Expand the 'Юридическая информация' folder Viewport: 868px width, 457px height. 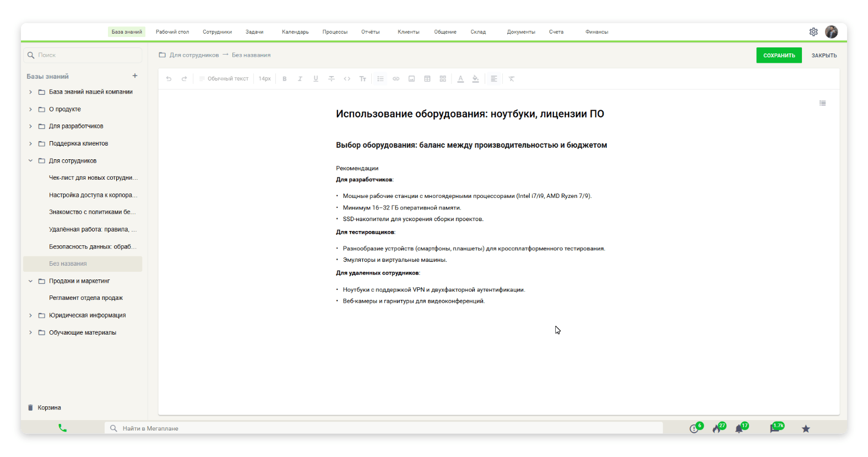30,315
